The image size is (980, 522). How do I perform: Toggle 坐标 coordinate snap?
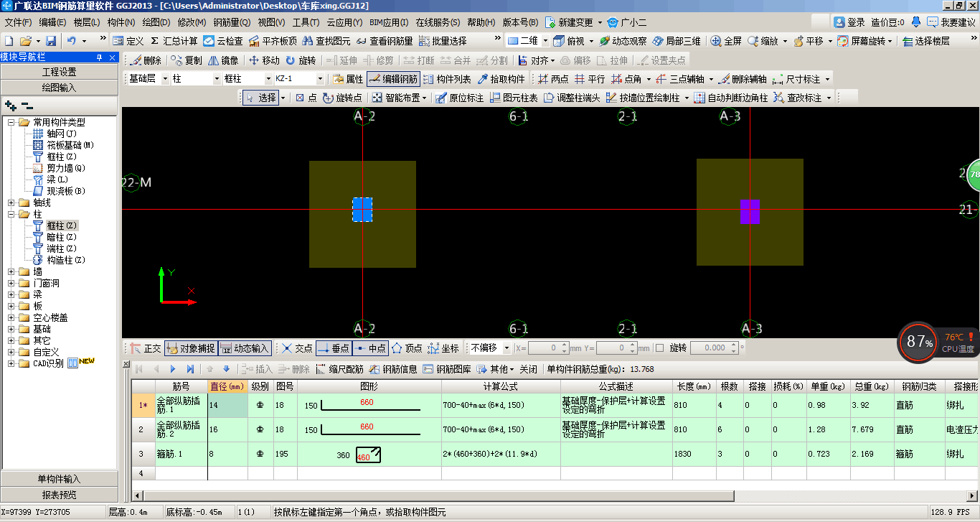(443, 348)
